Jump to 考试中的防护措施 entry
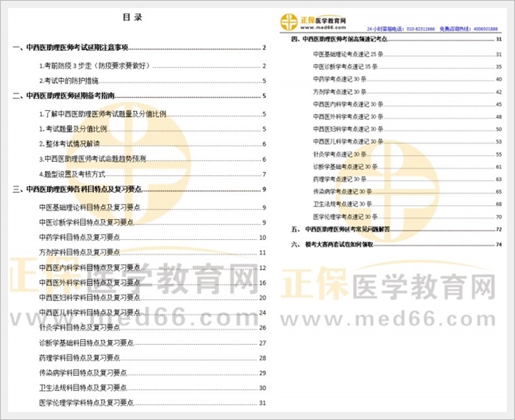 (x=71, y=81)
